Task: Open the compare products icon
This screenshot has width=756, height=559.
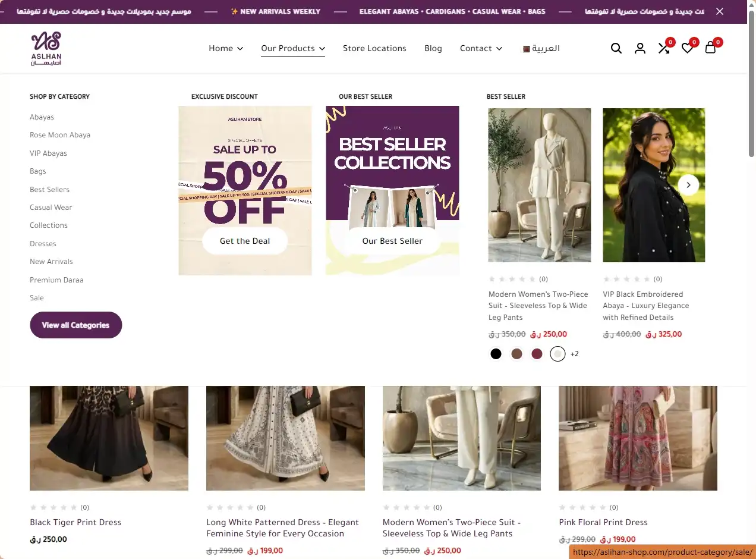Action: click(x=664, y=48)
